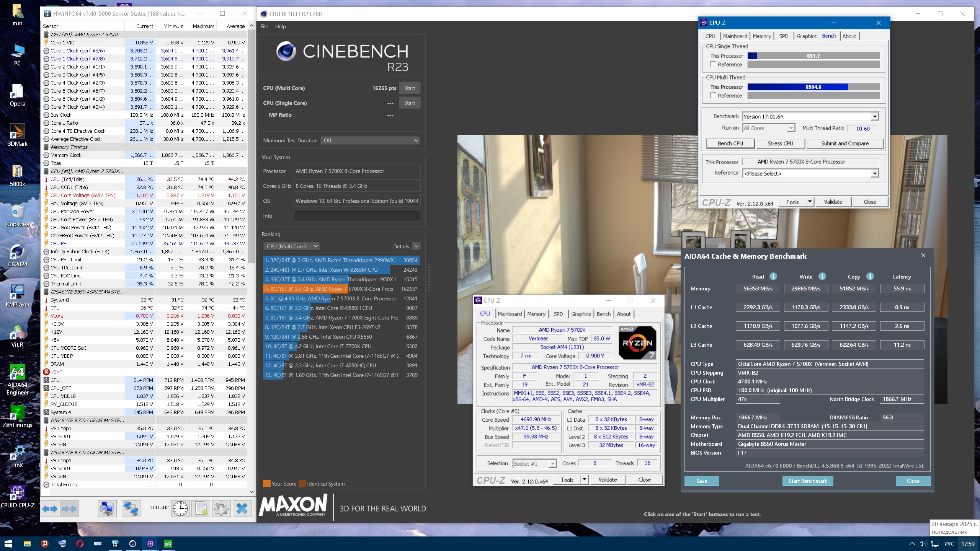The height and width of the screenshot is (551, 980).
Task: Open the Cinebench File menu
Action: 264,26
